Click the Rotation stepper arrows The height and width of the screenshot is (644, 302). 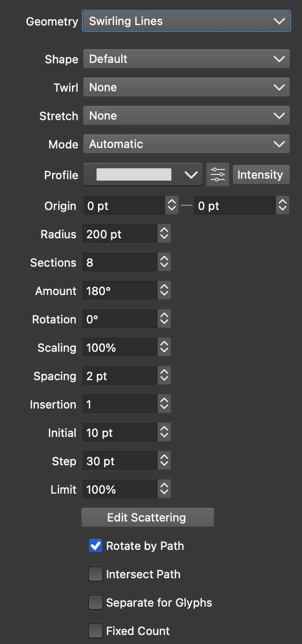pyautogui.click(x=164, y=319)
